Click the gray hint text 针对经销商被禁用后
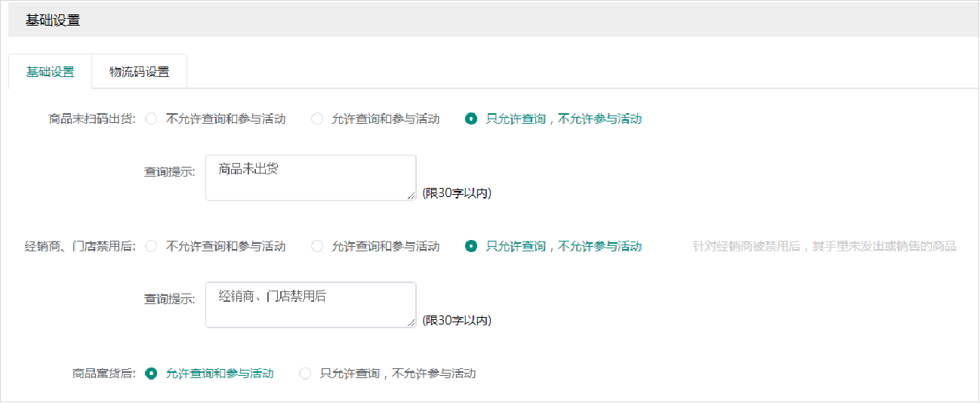Image resolution: width=980 pixels, height=403 pixels. pos(824,246)
